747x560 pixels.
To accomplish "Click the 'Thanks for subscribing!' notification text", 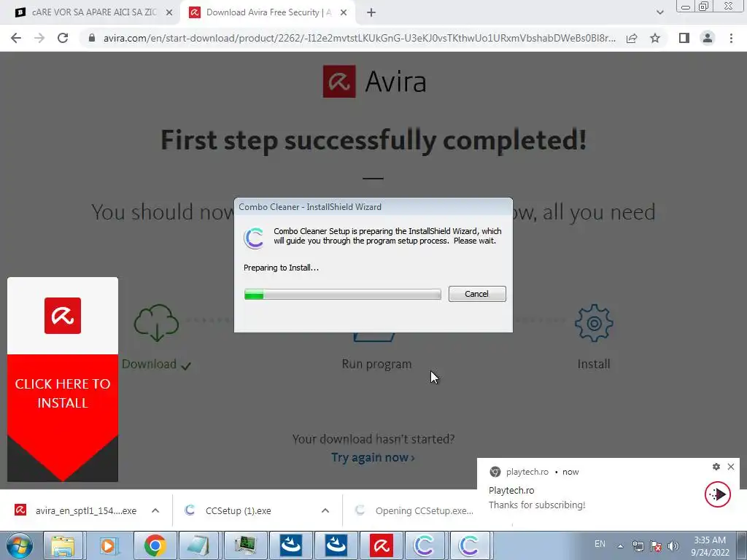I will [x=537, y=505].
